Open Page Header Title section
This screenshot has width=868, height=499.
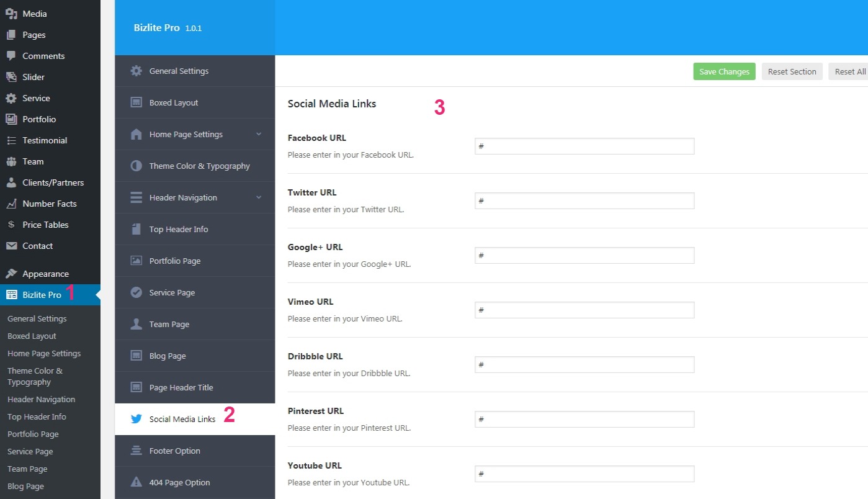pos(195,387)
